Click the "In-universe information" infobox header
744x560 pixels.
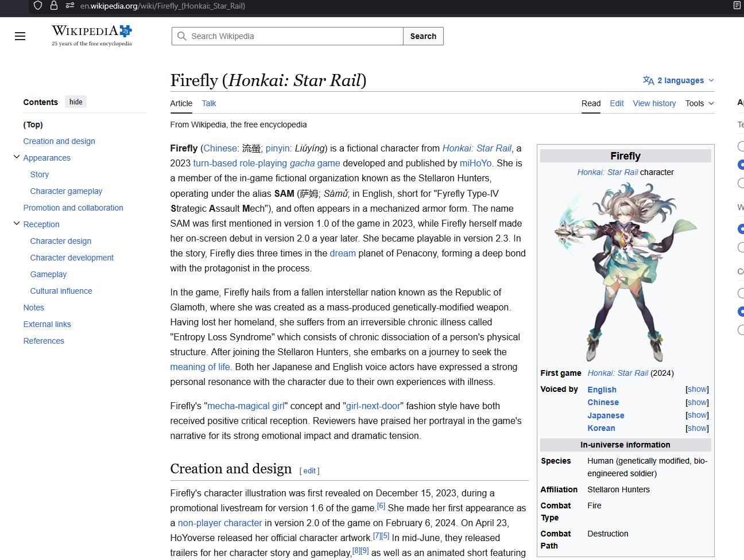coord(626,445)
